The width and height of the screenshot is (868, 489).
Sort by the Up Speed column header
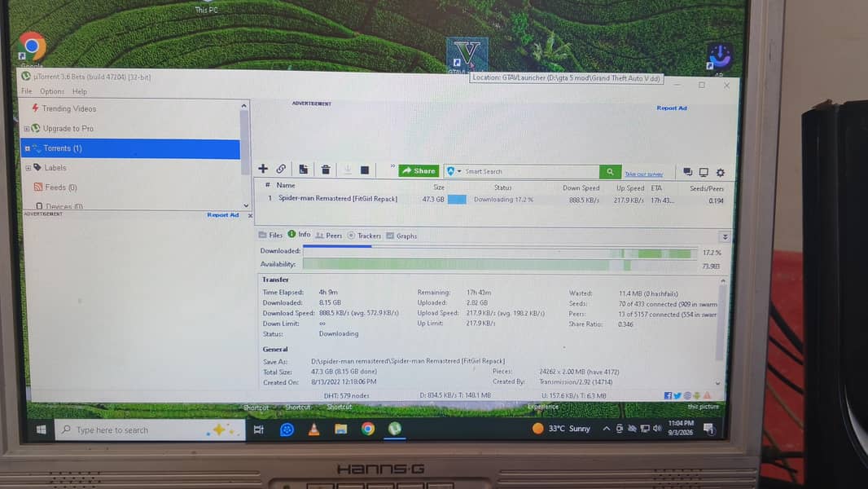(630, 188)
